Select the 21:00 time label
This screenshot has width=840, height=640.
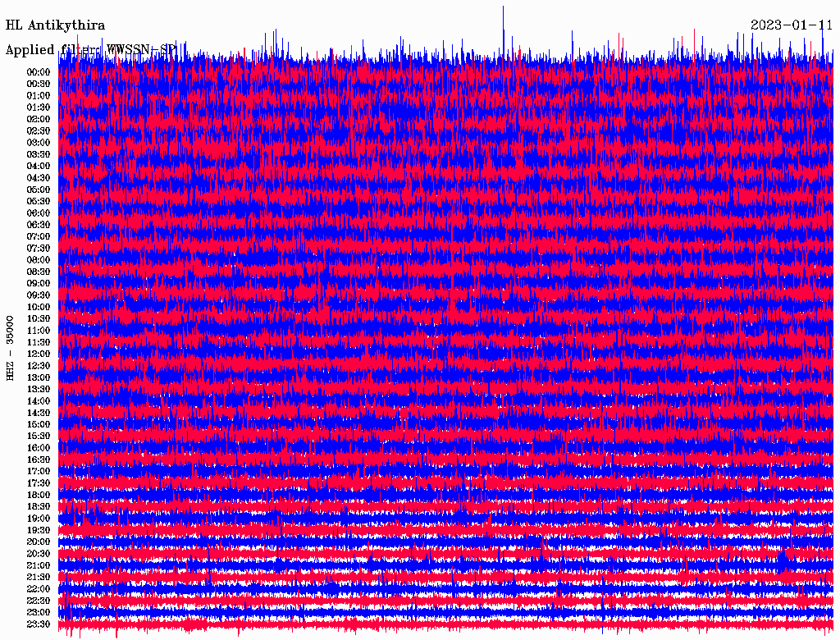39,565
